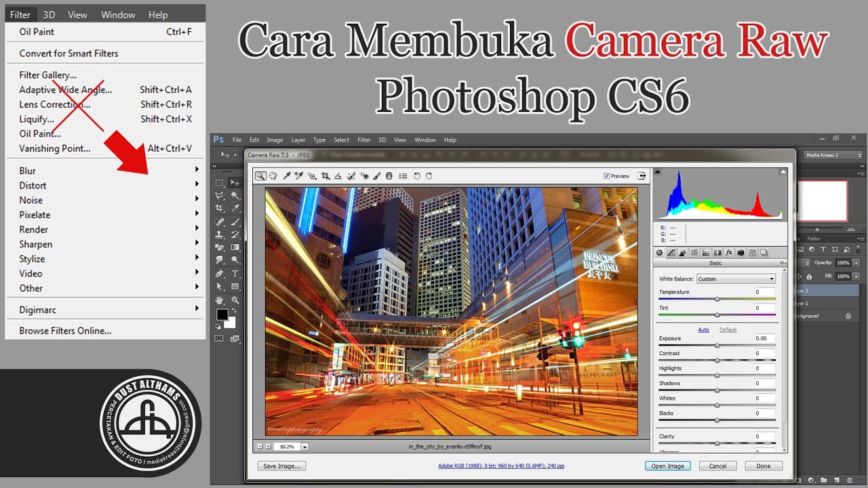This screenshot has height=488, width=868.
Task: Open the Filter menu in Photoshop menu bar
Action: pyautogui.click(x=364, y=140)
